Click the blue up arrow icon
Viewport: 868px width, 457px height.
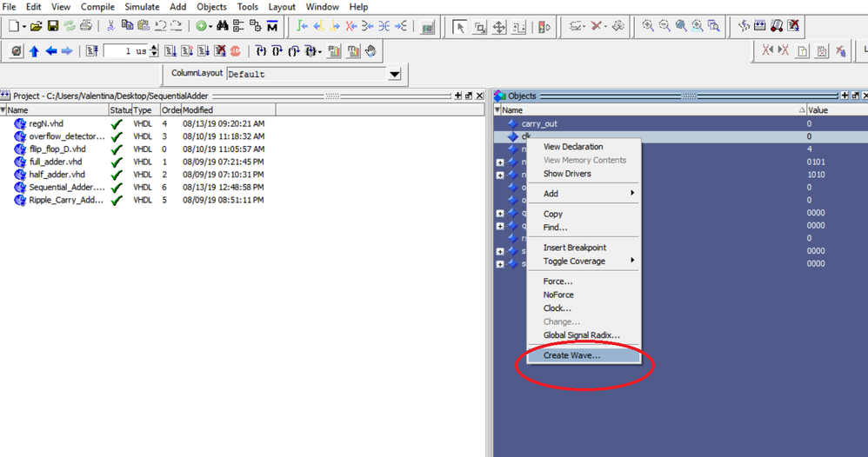[34, 51]
